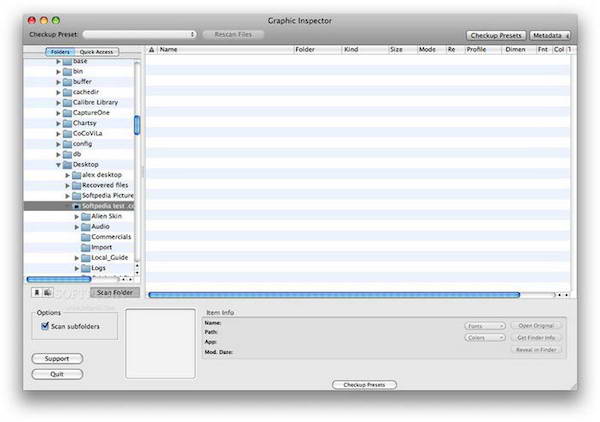Select the highlighted Softpedia test folder

[79, 206]
